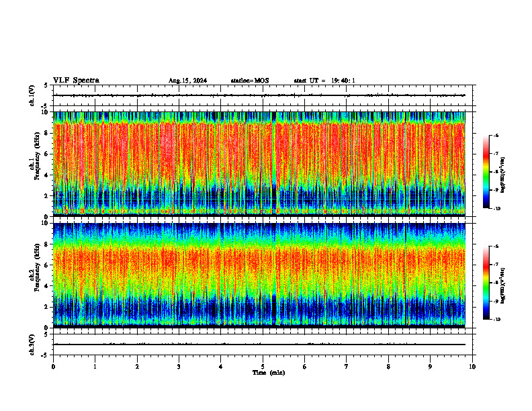
Task: Click inside the ch.2 frequency spectrogram panel
Action: 259,275
